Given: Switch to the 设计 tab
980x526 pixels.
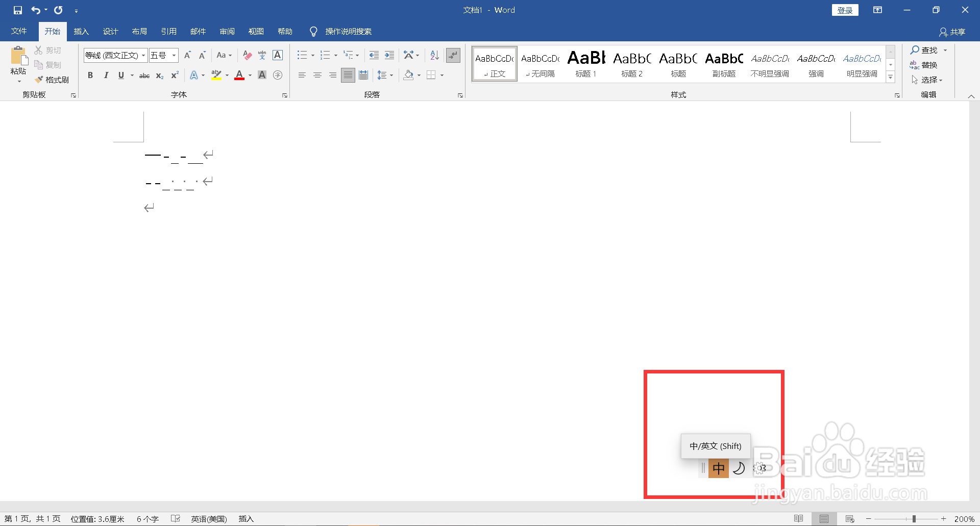Looking at the screenshot, I should (110, 32).
